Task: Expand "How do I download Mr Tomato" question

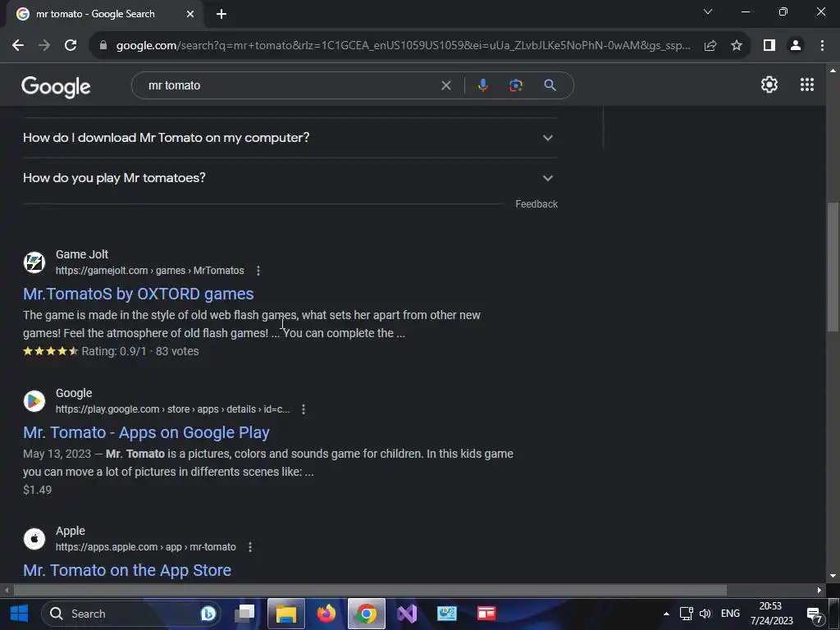Action: (290, 138)
